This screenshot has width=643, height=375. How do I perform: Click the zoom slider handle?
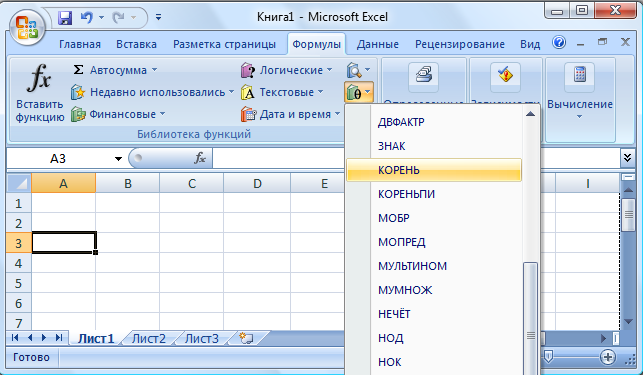point(548,357)
